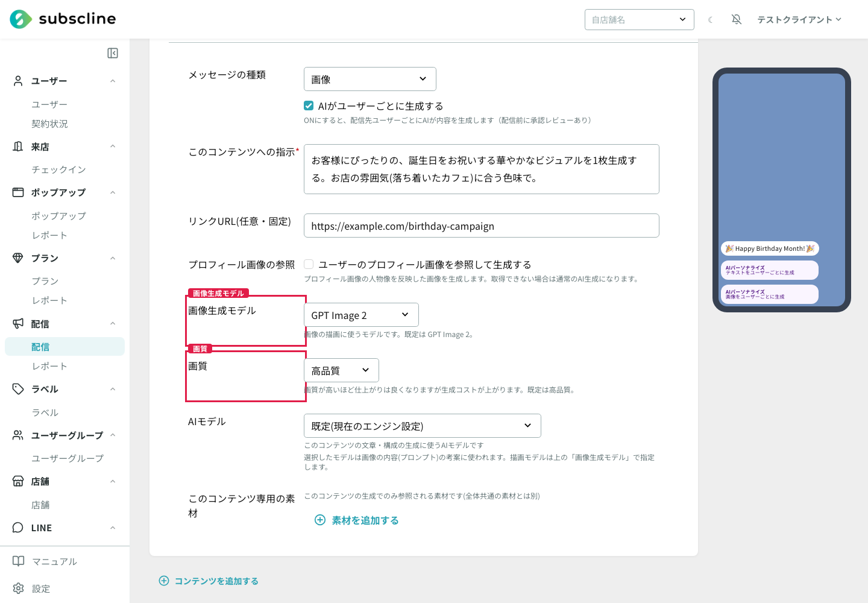Click the LINE chat bubble icon

tap(18, 528)
